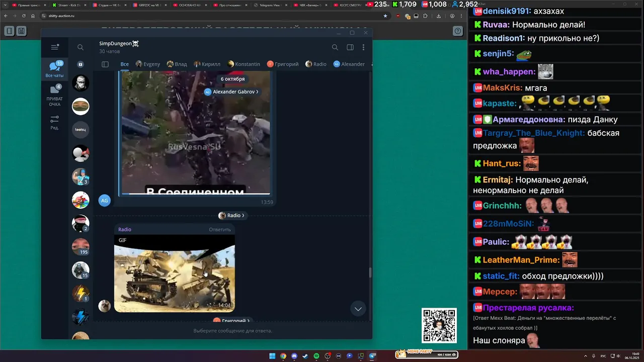
Task: Open Steam from the taskbar
Action: coord(305,356)
